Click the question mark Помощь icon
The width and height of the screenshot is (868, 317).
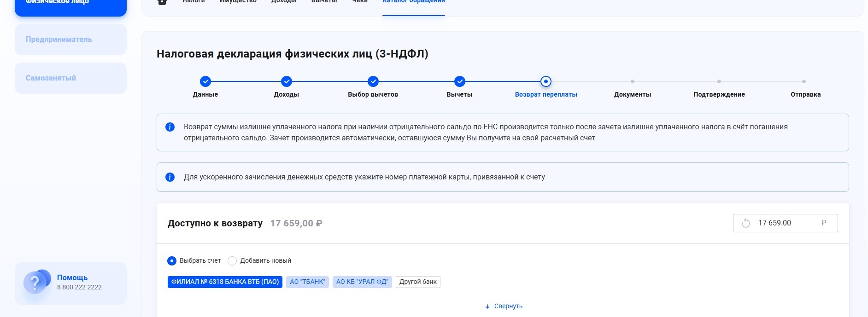(x=35, y=282)
